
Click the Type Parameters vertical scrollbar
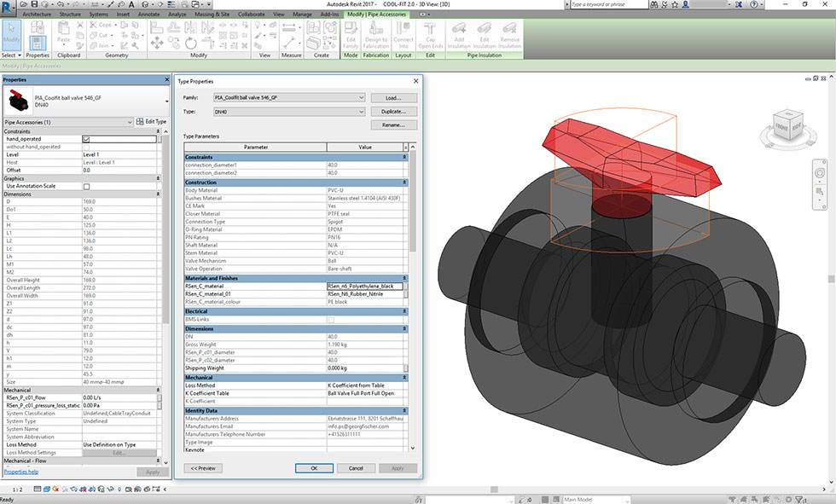(413, 298)
